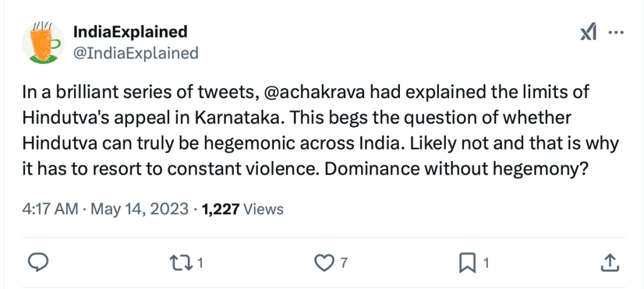Click the 4:17 AM timestamp
The height and width of the screenshot is (289, 644).
(x=49, y=209)
